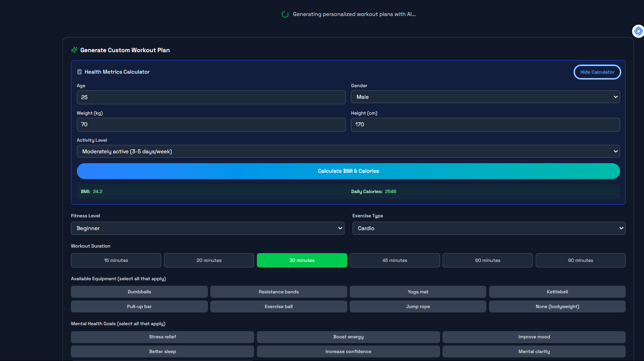Viewport: 644px width, 361px height.
Task: Open the Activity Level dropdown
Action: [x=348, y=151]
